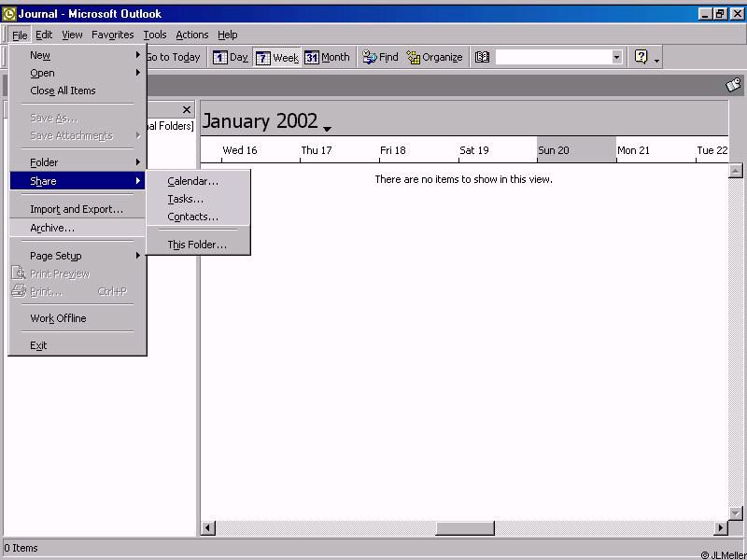
Task: Open toolbar options arrow beside help icon
Action: (657, 61)
